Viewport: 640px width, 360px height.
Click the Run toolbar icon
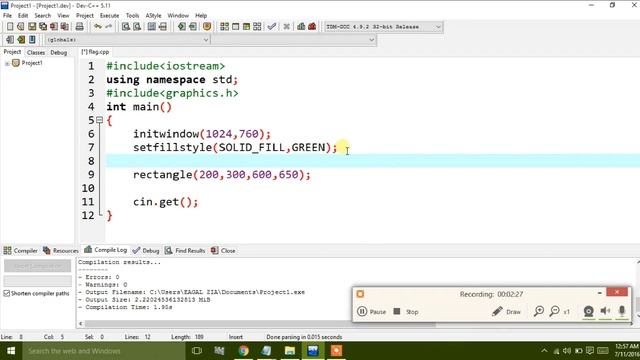point(236,27)
